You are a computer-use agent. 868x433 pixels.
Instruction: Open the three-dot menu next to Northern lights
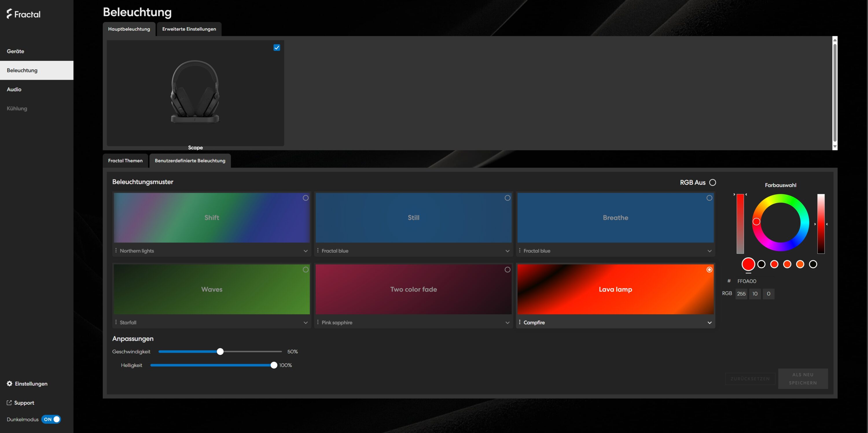point(116,250)
